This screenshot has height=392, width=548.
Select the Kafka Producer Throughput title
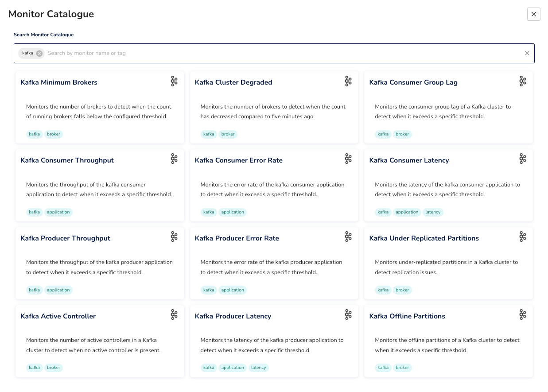coord(65,238)
